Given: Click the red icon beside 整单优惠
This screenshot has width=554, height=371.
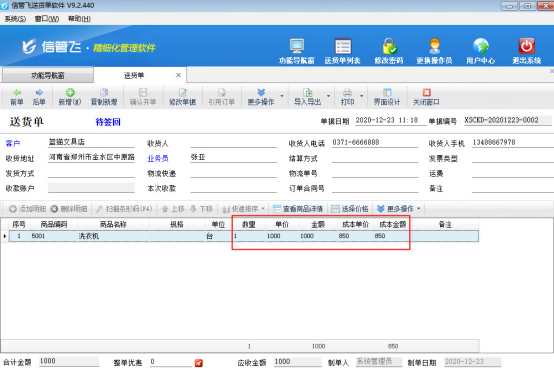Looking at the screenshot, I should (x=199, y=363).
